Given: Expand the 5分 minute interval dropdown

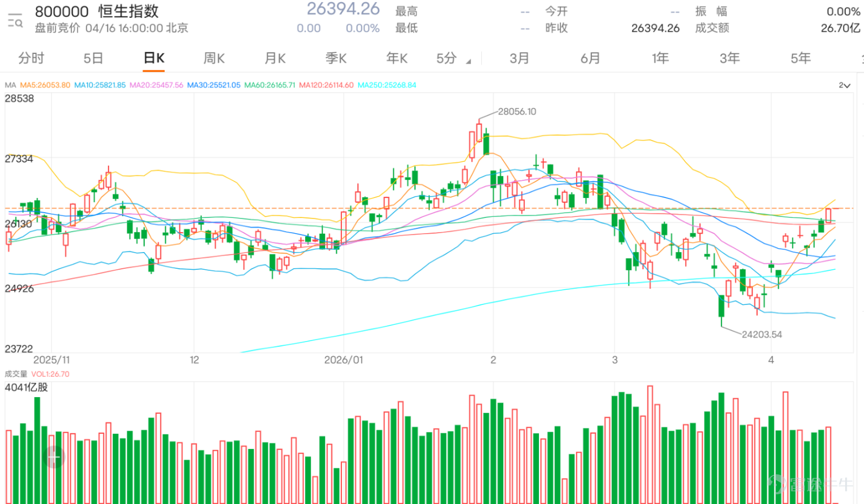Looking at the screenshot, I should (454, 58).
